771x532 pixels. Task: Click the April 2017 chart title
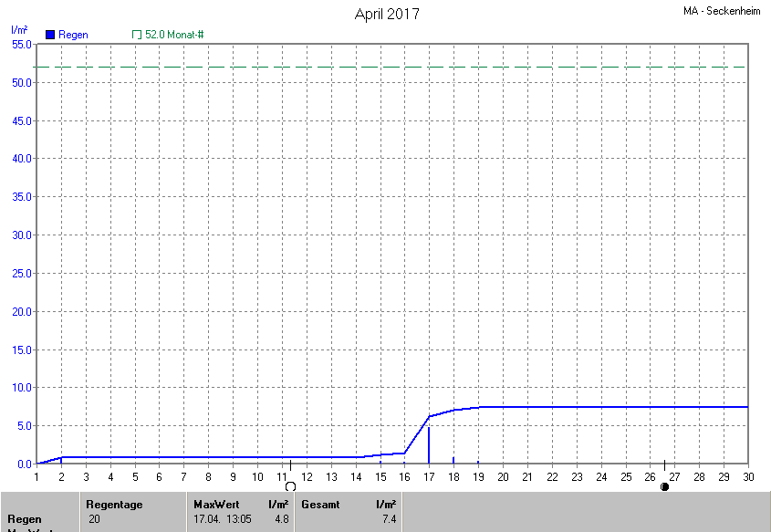click(387, 14)
